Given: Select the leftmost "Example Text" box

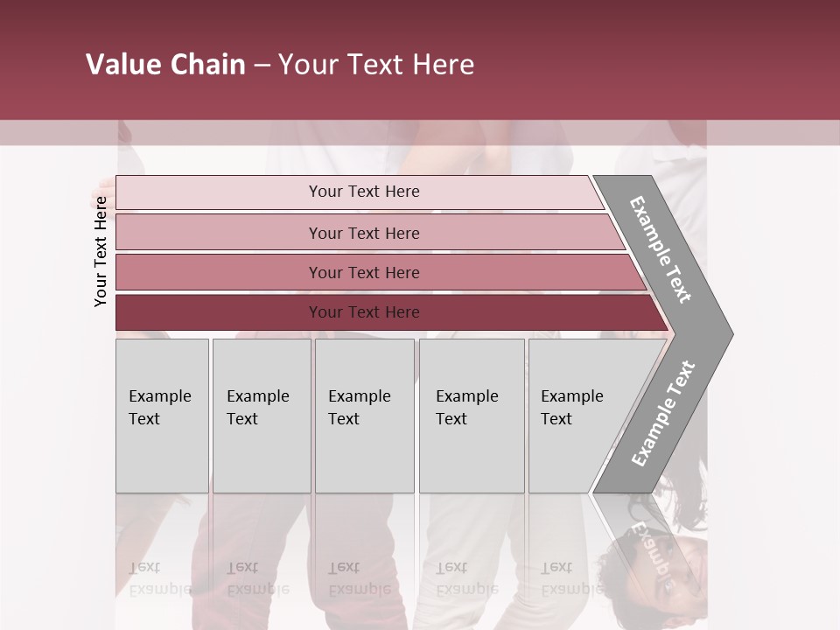Looking at the screenshot, I should tap(162, 416).
